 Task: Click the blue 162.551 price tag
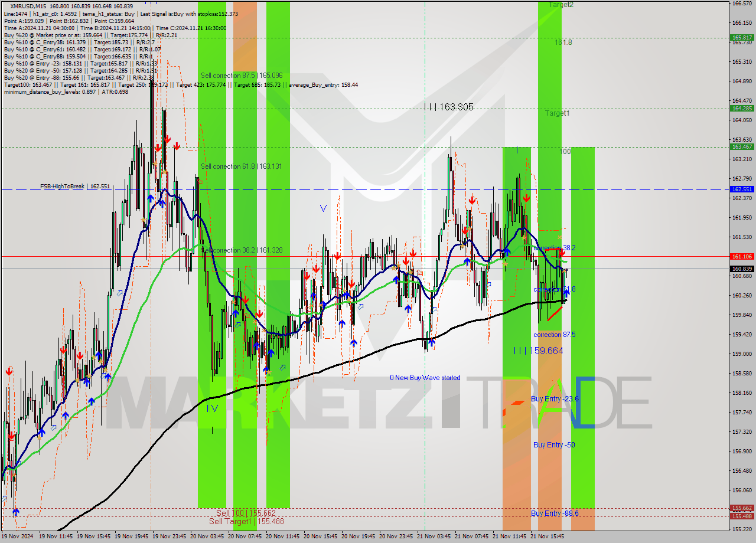[x=742, y=189]
